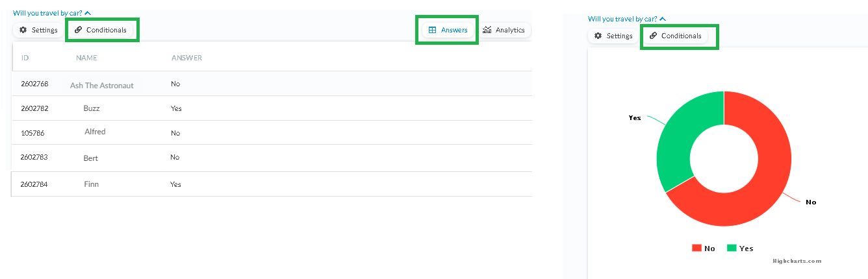Toggle the red 'No' legend swatch
Viewport: 868px width, 279px height.
[x=696, y=248]
